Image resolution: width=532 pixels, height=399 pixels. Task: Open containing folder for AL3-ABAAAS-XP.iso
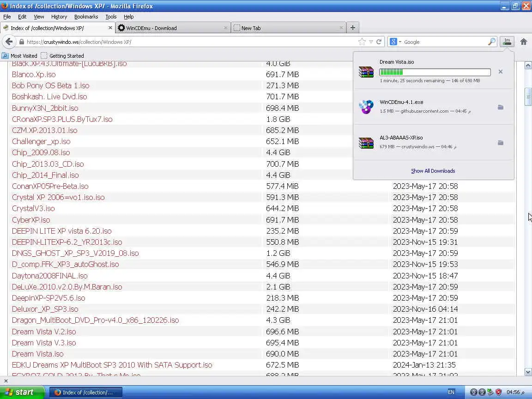click(x=501, y=143)
